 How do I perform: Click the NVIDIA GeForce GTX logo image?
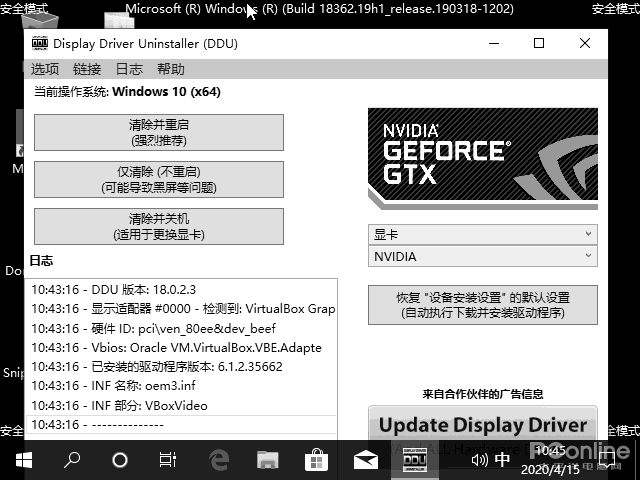[483, 159]
